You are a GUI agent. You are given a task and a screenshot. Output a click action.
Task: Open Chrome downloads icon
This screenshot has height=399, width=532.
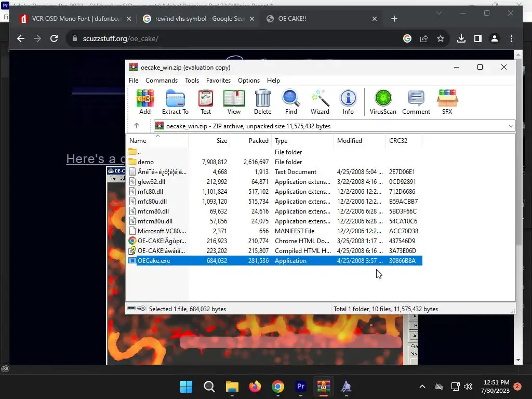pos(461,38)
